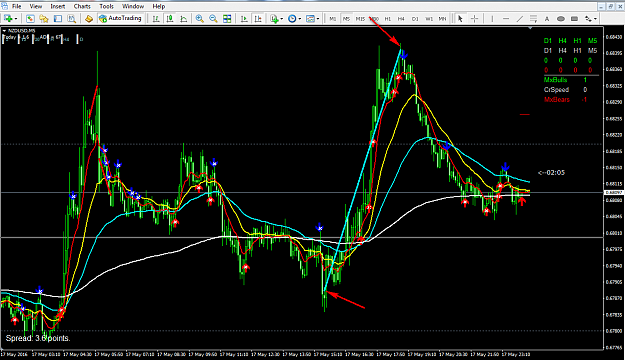Select the crosshair tool
This screenshot has width=625, height=361.
coord(474,18)
